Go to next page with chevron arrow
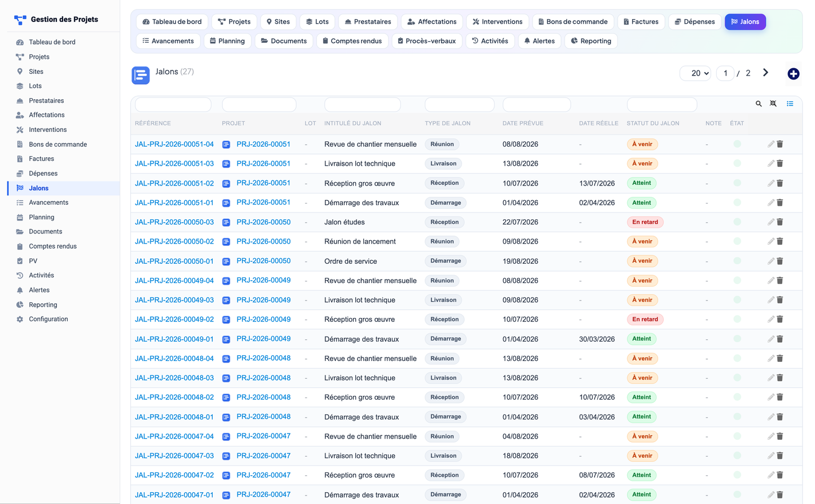This screenshot has height=504, width=815. click(765, 73)
